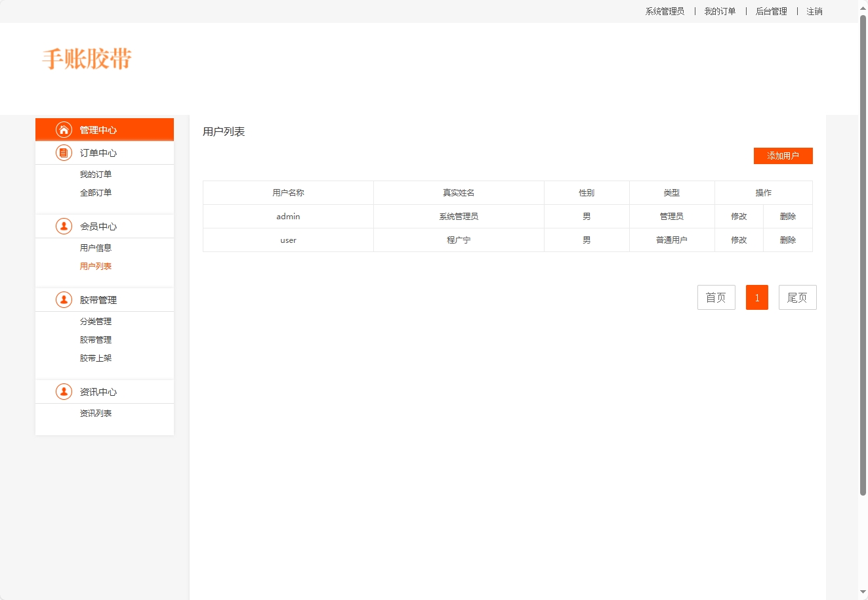
Task: Click the 用户名称 column header
Action: (288, 192)
